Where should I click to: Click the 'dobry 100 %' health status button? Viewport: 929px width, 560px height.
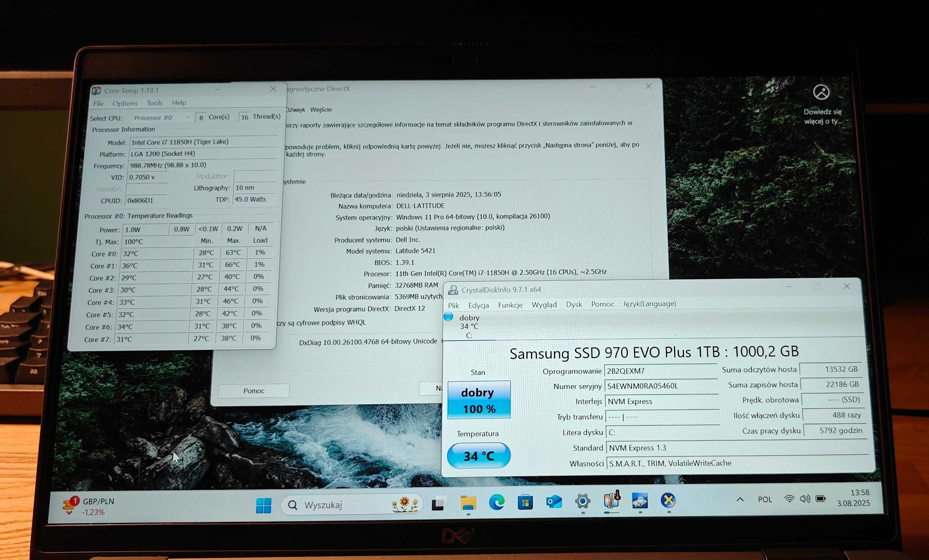click(479, 400)
